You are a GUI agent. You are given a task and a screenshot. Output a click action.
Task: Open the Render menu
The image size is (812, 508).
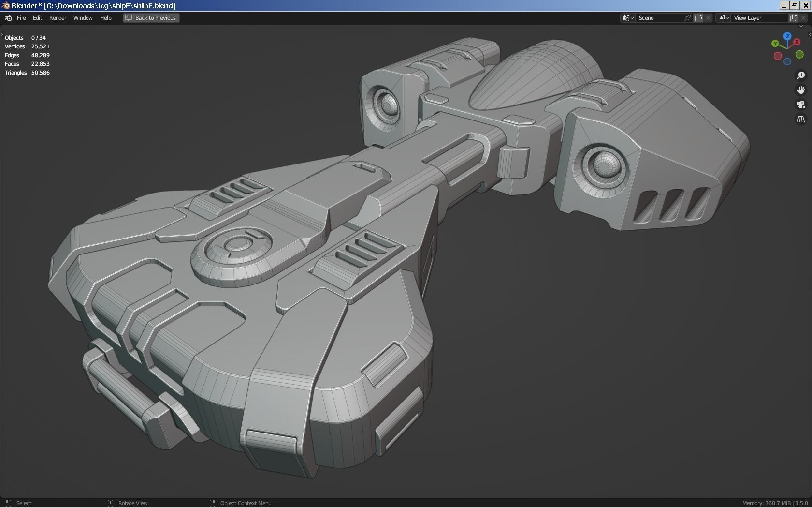[58, 18]
